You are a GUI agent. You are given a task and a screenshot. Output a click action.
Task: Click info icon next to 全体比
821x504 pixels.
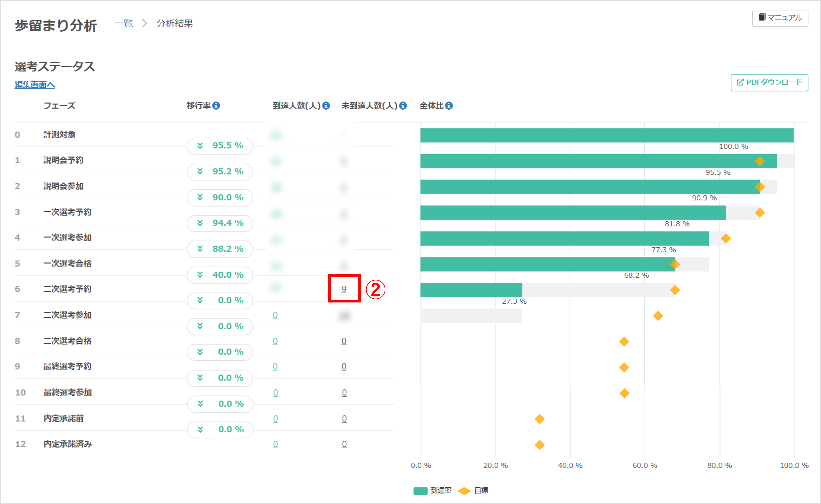pos(449,106)
